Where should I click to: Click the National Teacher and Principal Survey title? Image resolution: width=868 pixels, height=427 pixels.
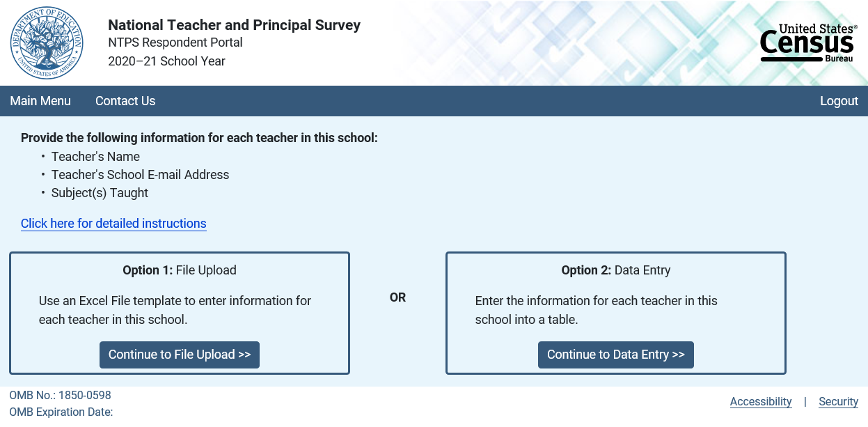point(234,25)
